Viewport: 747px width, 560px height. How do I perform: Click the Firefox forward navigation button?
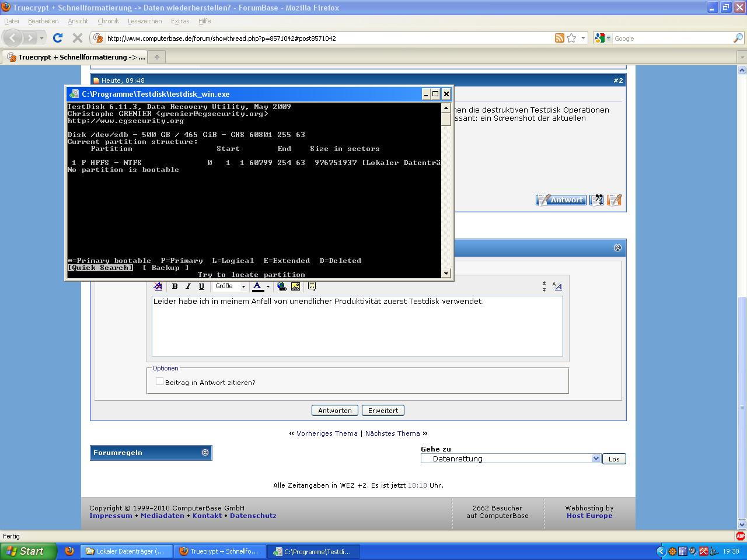click(x=31, y=38)
